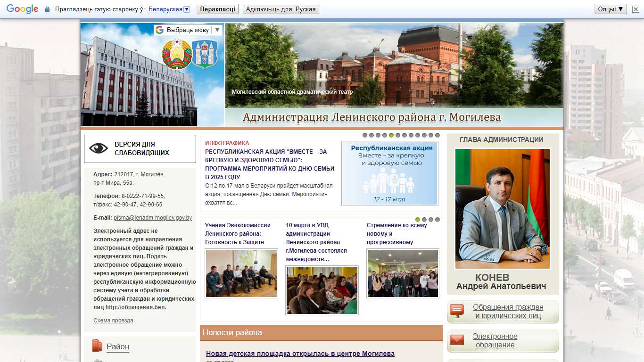Click the Новости района section header
The height and width of the screenshot is (362, 644).
(322, 333)
